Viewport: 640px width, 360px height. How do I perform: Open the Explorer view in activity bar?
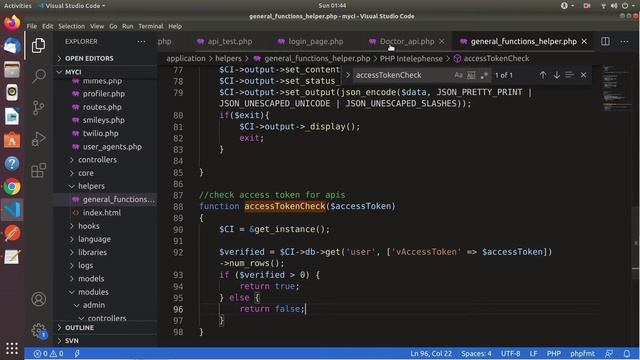click(38, 45)
